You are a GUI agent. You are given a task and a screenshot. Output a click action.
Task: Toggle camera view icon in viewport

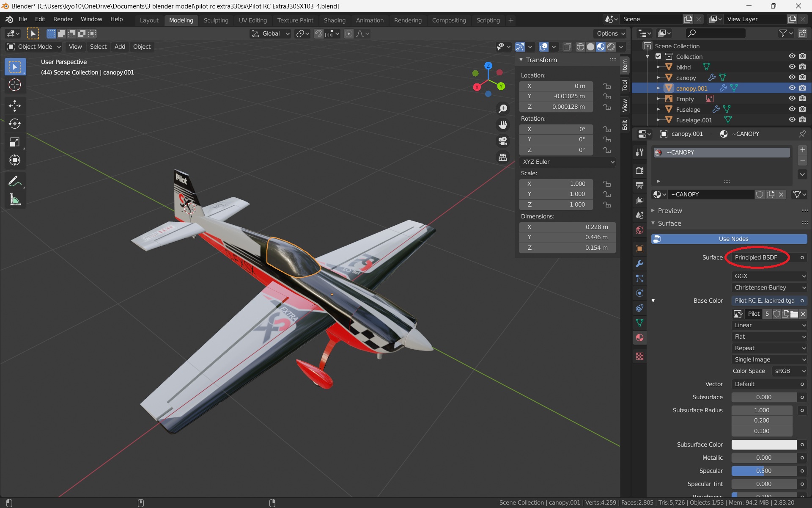click(x=503, y=141)
